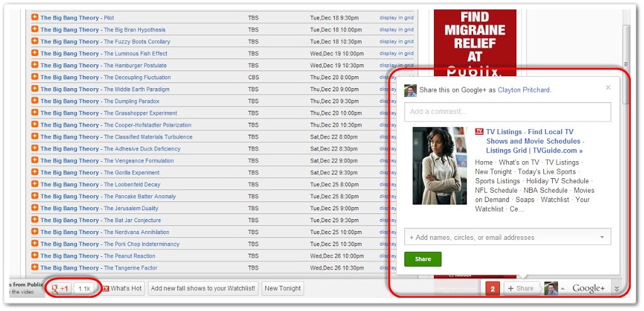Click plus icon for The Hamburger Postulate

pyautogui.click(x=35, y=65)
